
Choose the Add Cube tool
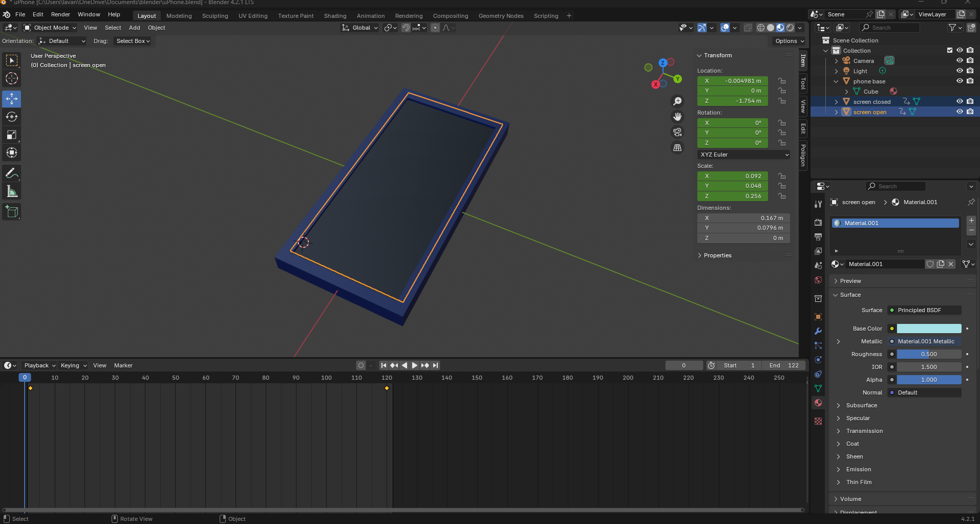click(x=12, y=211)
